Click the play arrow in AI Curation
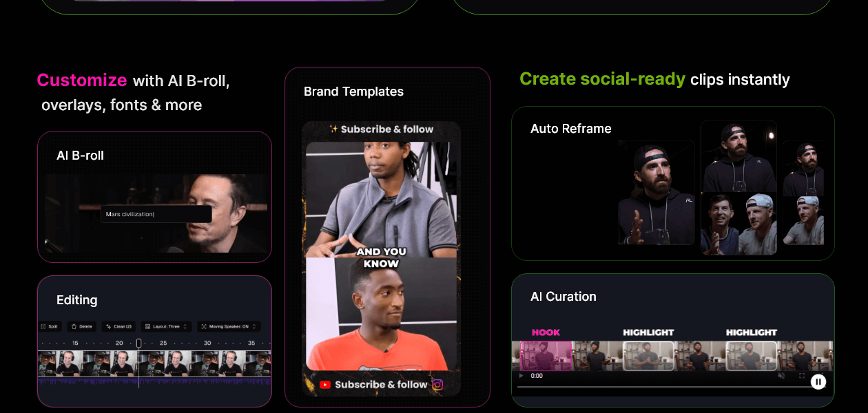 [x=521, y=376]
